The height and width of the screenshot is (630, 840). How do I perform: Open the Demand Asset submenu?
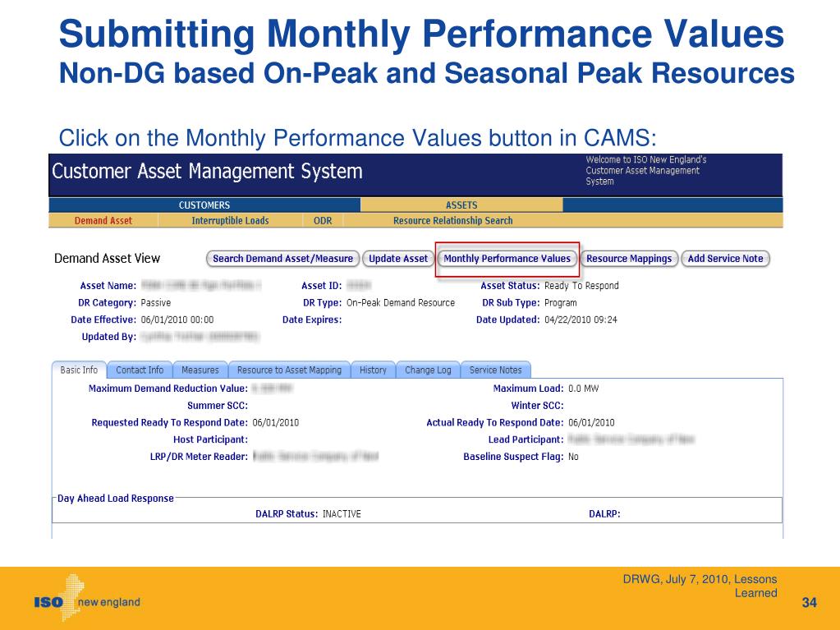coord(103,221)
